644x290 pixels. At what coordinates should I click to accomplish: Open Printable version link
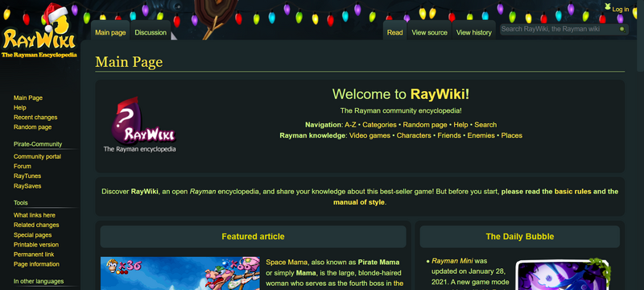pyautogui.click(x=36, y=245)
